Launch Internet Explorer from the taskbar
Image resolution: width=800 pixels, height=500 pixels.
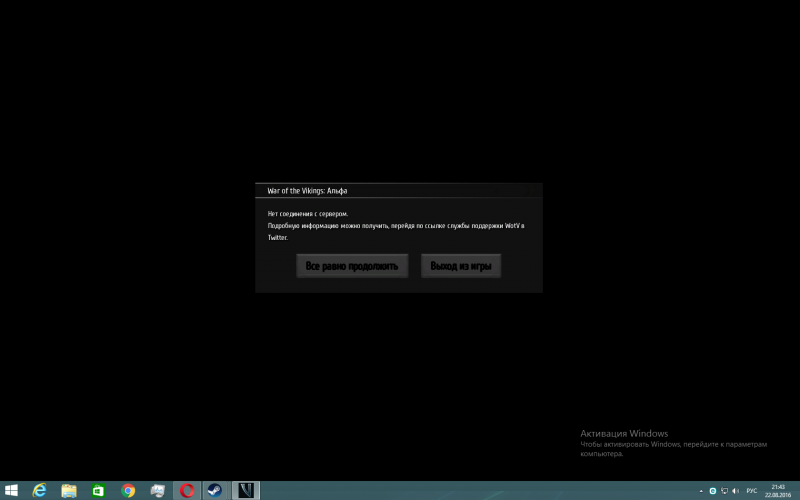pyautogui.click(x=39, y=491)
